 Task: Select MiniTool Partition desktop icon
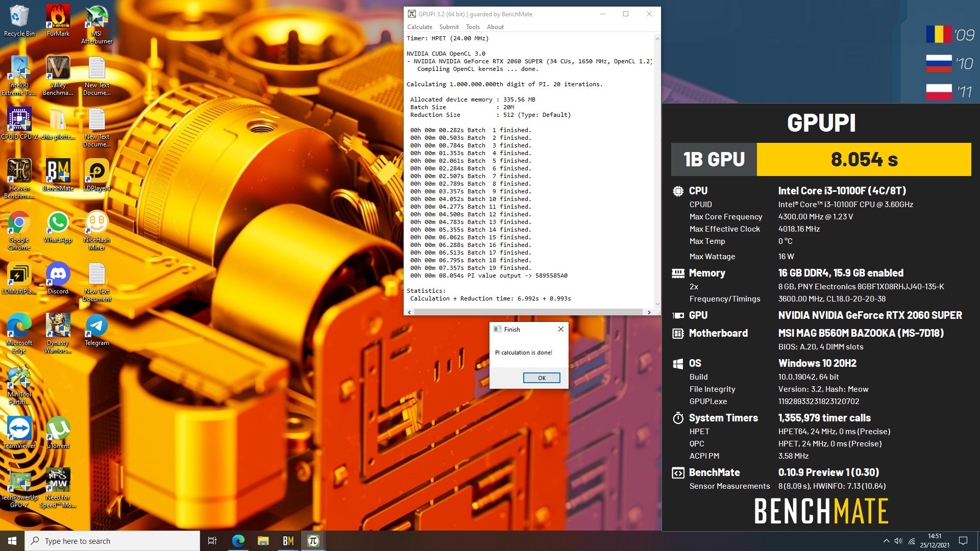(x=19, y=385)
